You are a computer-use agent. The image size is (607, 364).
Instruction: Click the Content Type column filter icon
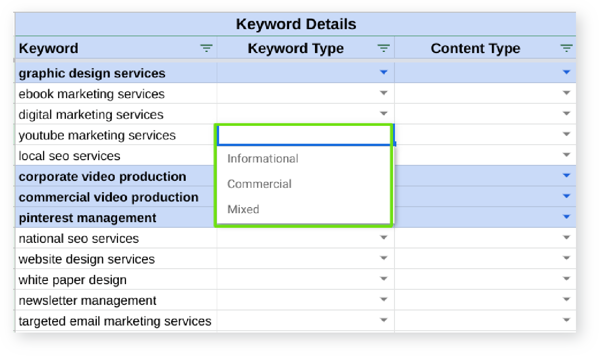pyautogui.click(x=567, y=48)
